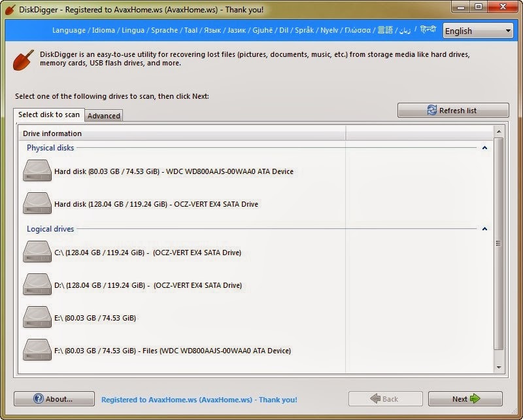This screenshot has height=420, width=523.
Task: Switch to the Advanced tab
Action: pos(104,116)
